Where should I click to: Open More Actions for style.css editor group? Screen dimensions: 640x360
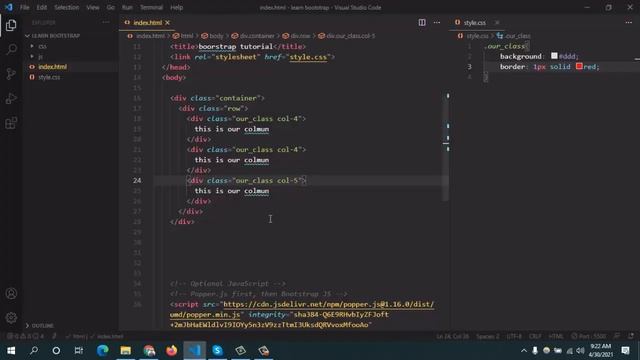point(629,22)
